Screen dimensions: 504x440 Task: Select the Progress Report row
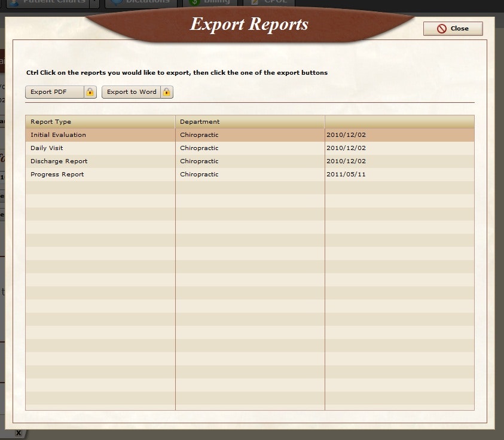(250, 175)
